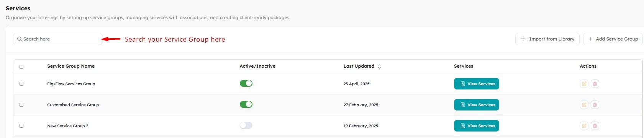Click the date 27 February, 2025
The width and height of the screenshot is (644, 138).
(x=361, y=105)
